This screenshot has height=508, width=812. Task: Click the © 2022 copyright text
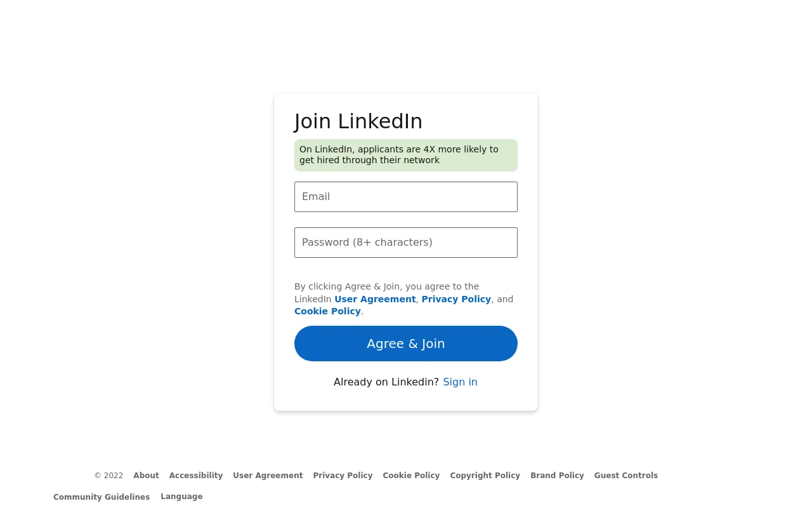click(x=108, y=476)
